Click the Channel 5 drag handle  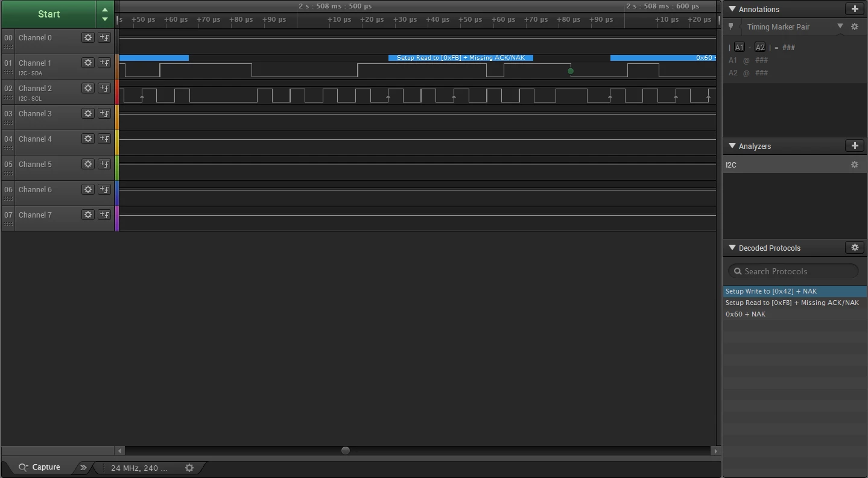8,174
